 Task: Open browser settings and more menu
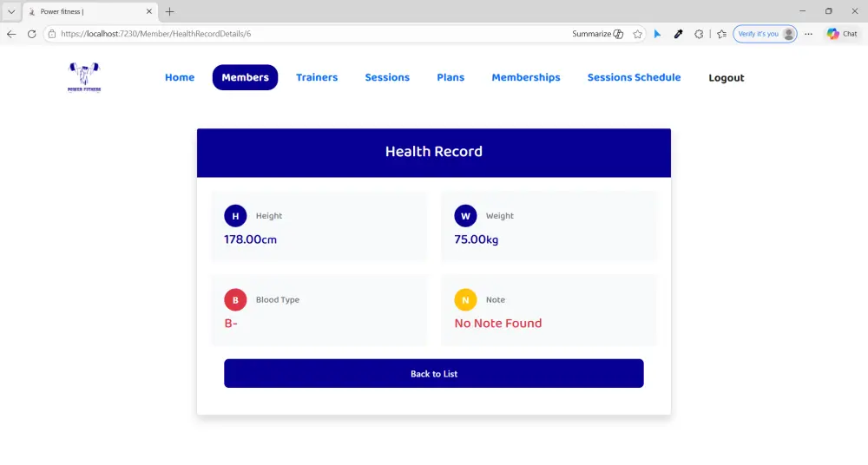pos(809,34)
